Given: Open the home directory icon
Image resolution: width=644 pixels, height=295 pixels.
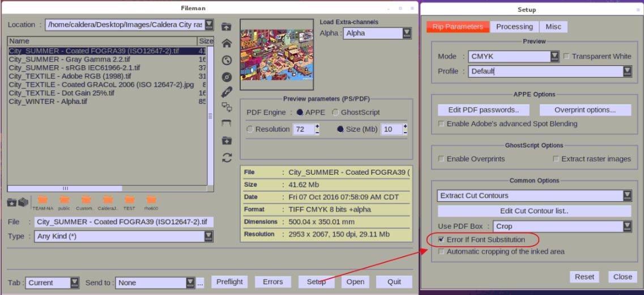Looking at the screenshot, I should pyautogui.click(x=227, y=43).
